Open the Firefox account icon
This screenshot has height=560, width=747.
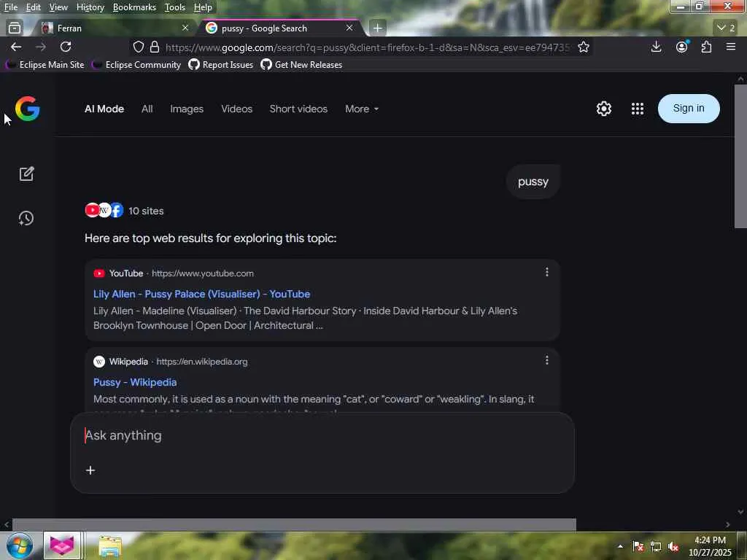click(x=682, y=47)
